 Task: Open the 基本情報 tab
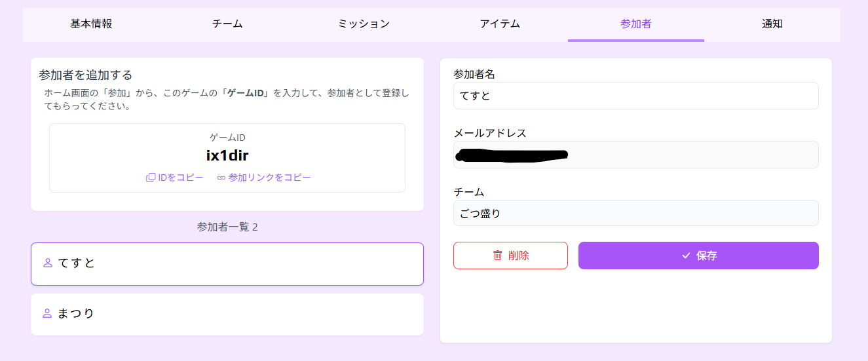point(91,24)
